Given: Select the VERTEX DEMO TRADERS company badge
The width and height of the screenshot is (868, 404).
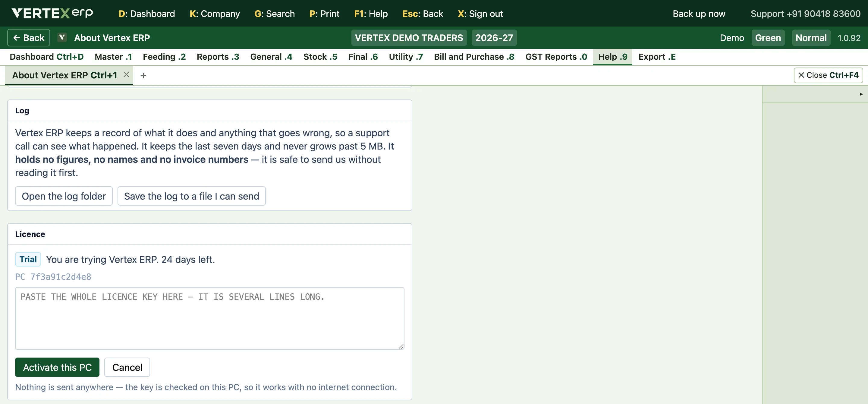Looking at the screenshot, I should [x=409, y=38].
